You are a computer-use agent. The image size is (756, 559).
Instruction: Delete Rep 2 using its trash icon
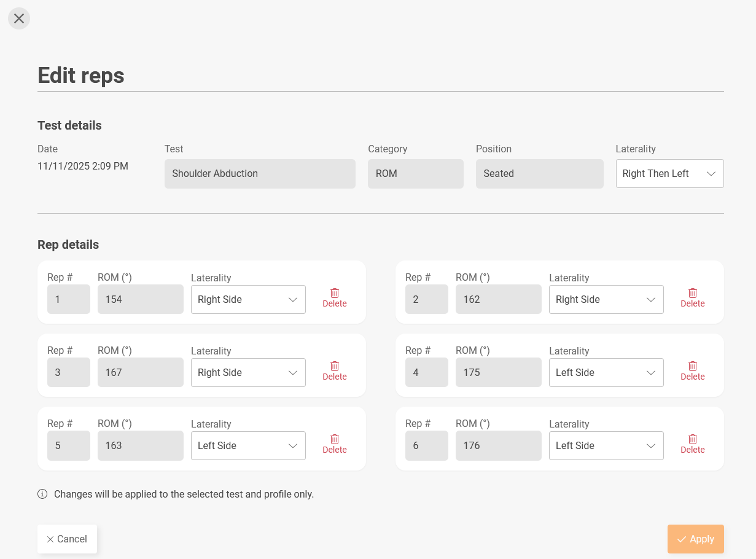click(x=693, y=293)
